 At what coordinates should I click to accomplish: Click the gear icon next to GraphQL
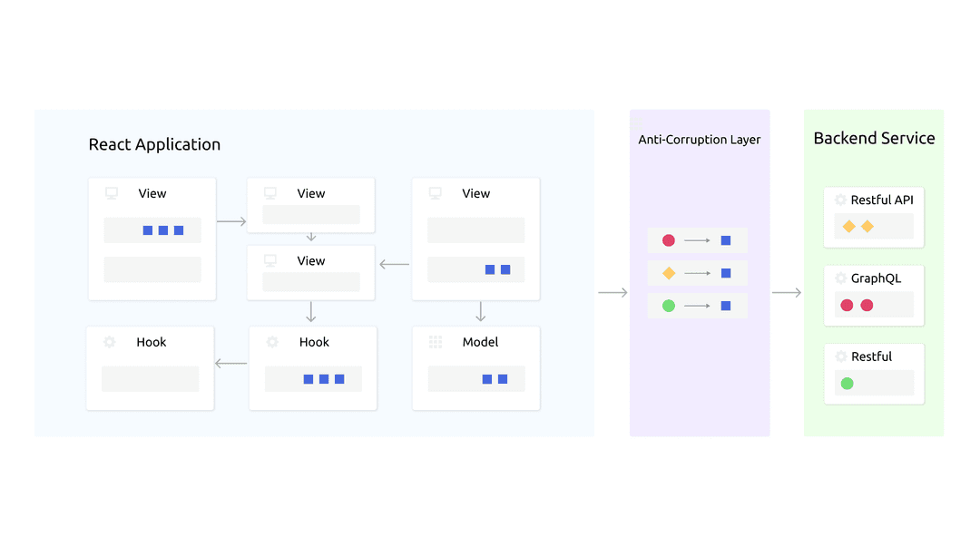pos(840,278)
